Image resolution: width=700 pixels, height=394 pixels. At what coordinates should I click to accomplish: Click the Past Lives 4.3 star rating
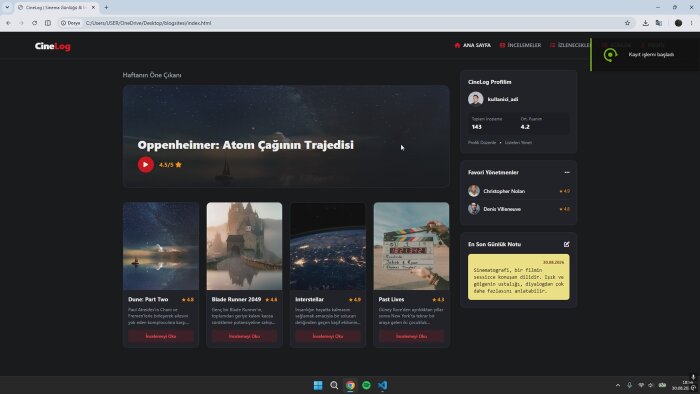[438, 299]
